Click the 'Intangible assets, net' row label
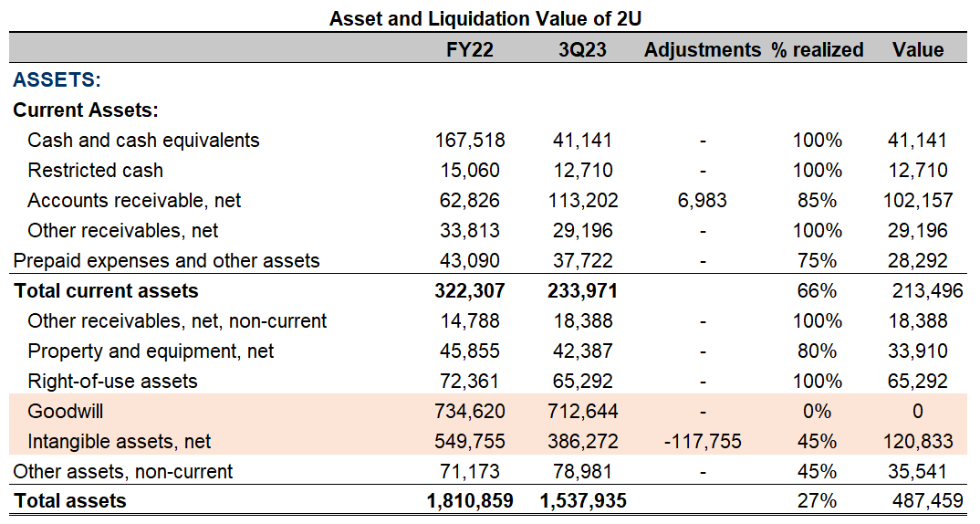The image size is (980, 524). (x=119, y=442)
